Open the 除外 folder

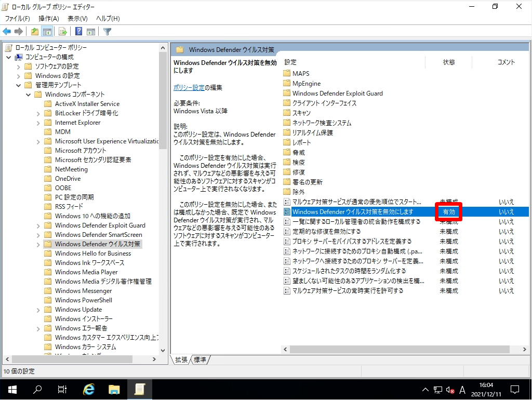tap(295, 192)
